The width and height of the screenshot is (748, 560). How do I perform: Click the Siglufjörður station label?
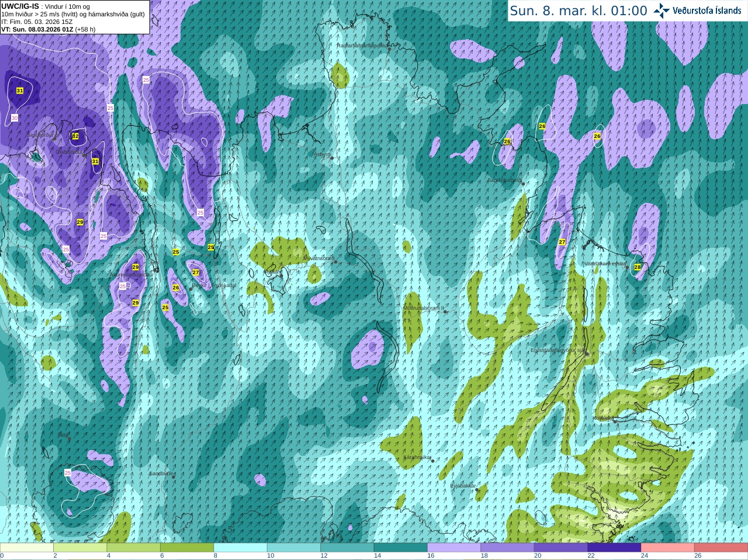[x=41, y=135]
